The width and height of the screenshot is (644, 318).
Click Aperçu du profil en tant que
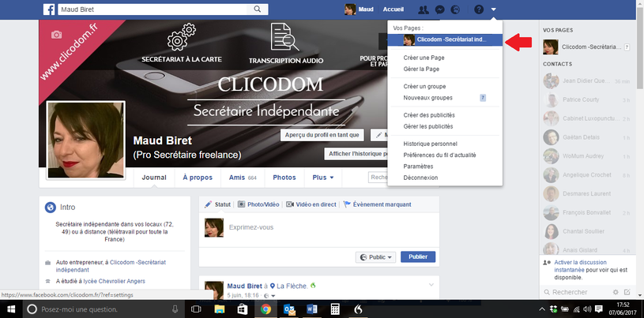tap(322, 135)
